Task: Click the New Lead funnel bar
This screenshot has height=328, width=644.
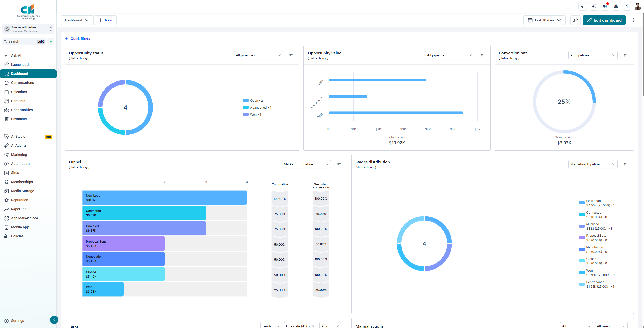Action: point(165,198)
